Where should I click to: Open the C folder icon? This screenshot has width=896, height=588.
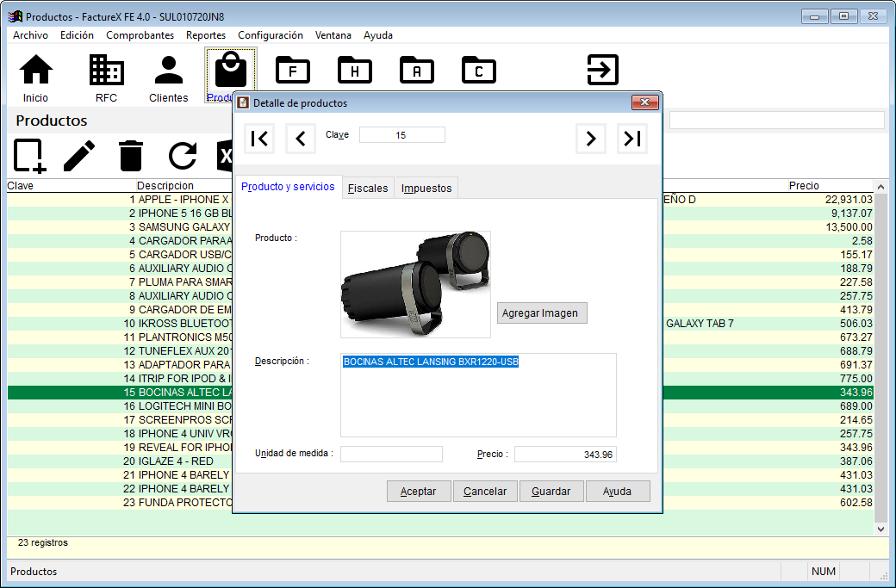pos(479,71)
